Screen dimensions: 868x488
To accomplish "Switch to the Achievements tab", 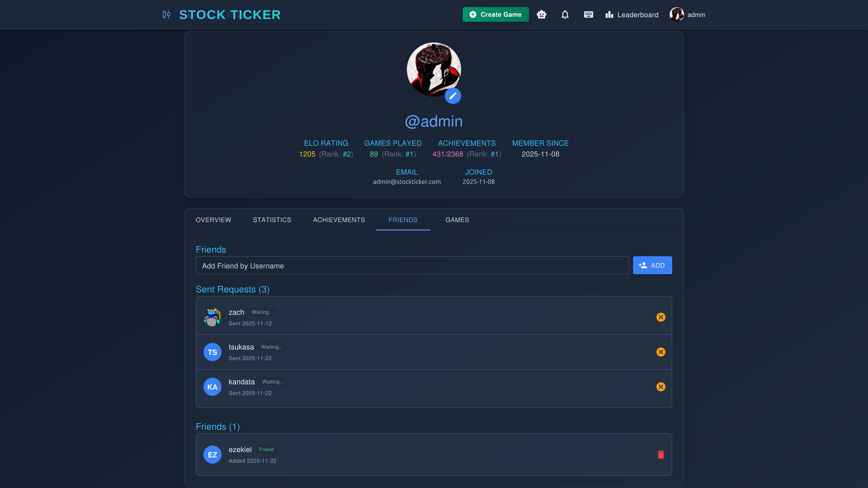I will point(339,220).
